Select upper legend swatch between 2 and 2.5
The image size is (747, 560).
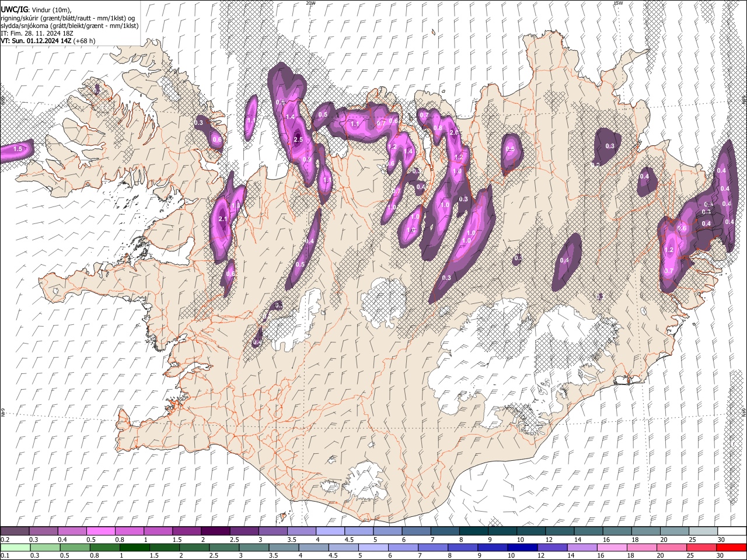tap(215, 531)
